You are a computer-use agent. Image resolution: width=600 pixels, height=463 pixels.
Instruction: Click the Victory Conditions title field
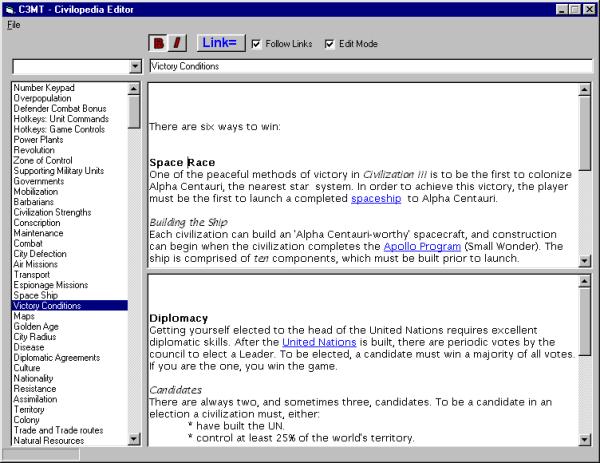[370, 67]
